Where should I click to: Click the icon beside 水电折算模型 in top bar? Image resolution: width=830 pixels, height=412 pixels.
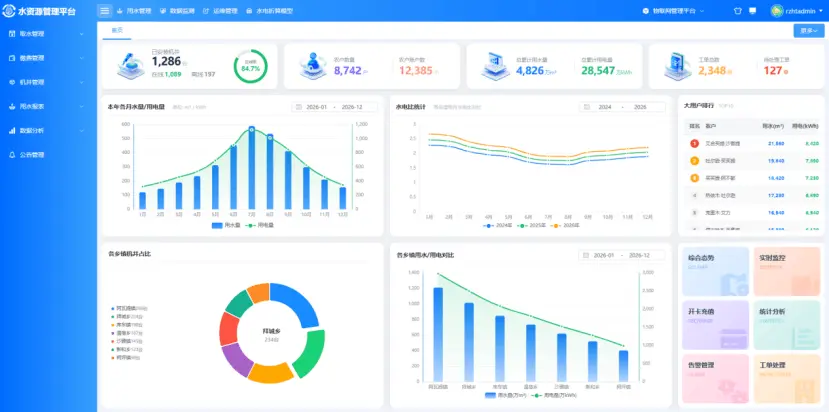coord(249,11)
